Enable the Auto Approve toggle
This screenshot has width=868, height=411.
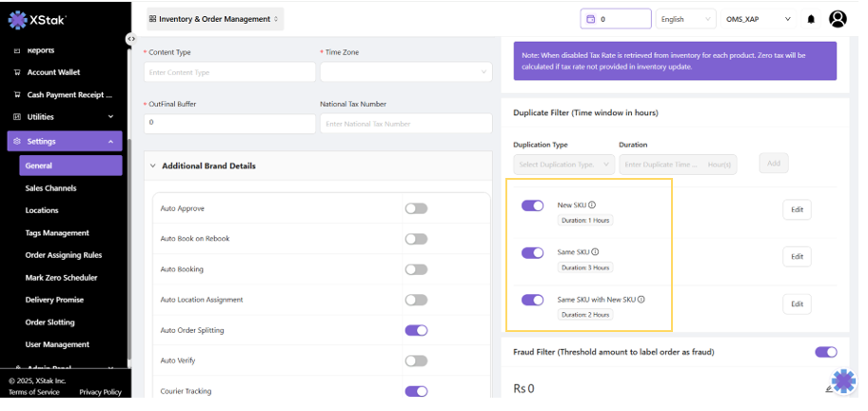click(x=416, y=208)
